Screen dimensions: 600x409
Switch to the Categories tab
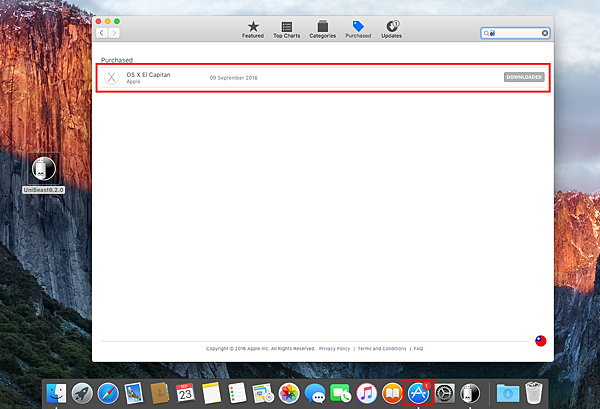click(x=323, y=30)
